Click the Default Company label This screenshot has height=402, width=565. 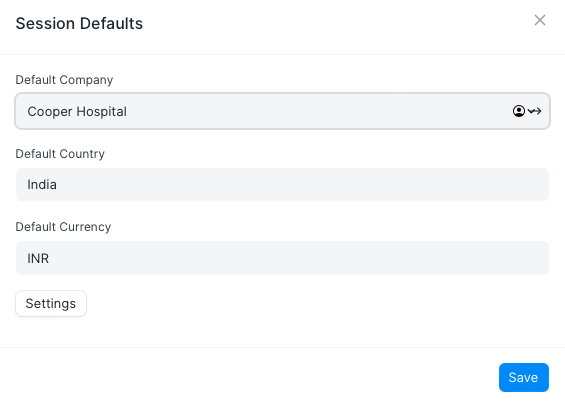point(64,80)
